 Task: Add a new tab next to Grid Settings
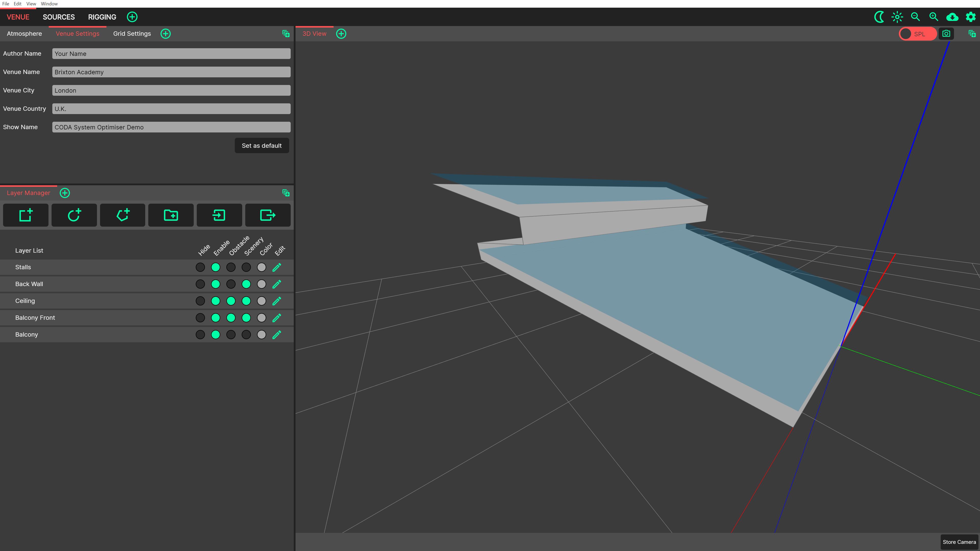tap(165, 33)
